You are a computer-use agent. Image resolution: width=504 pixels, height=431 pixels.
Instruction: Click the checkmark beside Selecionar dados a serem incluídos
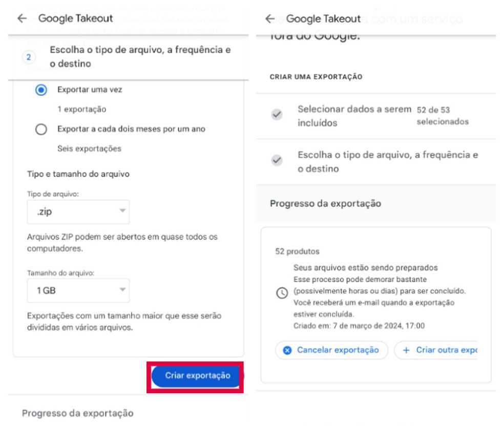pos(276,115)
